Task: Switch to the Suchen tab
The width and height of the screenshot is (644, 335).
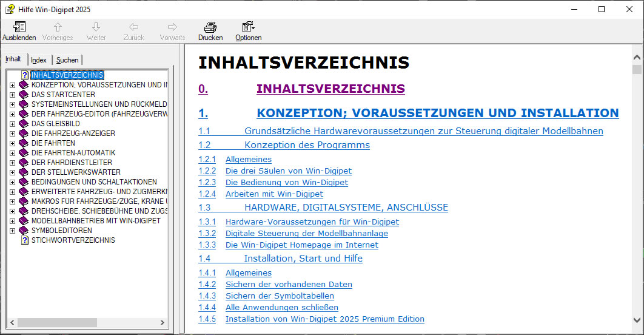Action: click(x=67, y=60)
